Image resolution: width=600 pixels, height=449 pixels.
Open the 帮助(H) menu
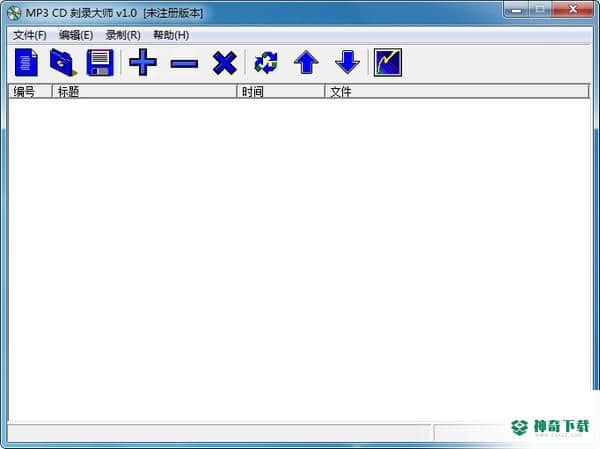[171, 35]
